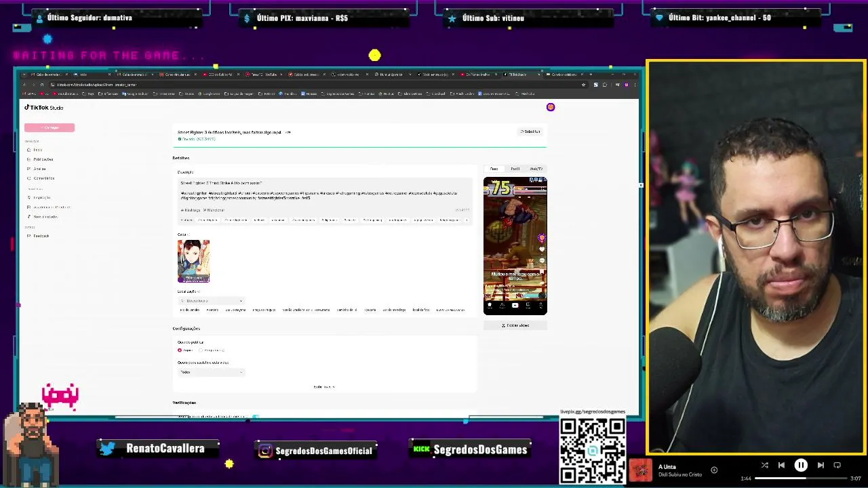Click the bookmark star icon in address bar
This screenshot has width=868, height=488.
pos(583,85)
